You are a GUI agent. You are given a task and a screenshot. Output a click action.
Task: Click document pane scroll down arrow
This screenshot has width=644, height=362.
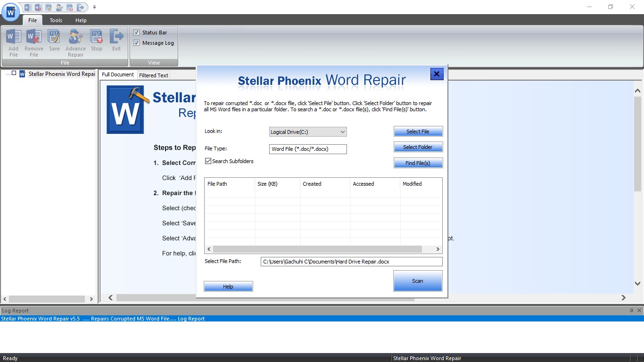(x=637, y=284)
